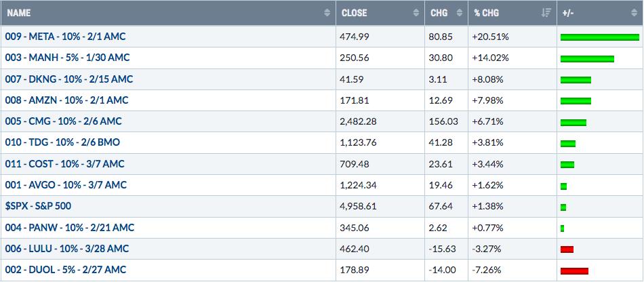The height and width of the screenshot is (282, 644).
Task: Sort by NAME column sort icon
Action: [x=327, y=13]
